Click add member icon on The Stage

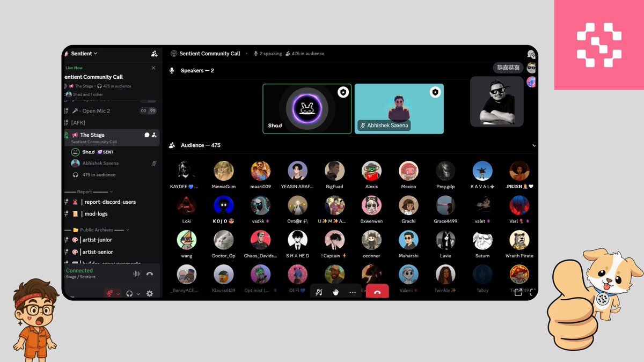pyautogui.click(x=154, y=135)
